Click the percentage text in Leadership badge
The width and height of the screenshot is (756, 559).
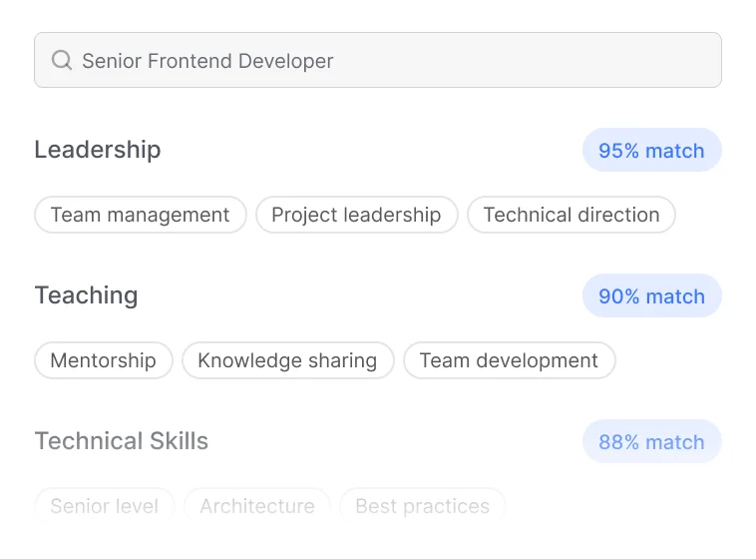618,151
